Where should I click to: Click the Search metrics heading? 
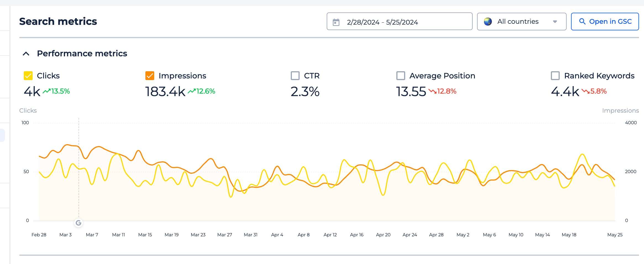coord(58,21)
